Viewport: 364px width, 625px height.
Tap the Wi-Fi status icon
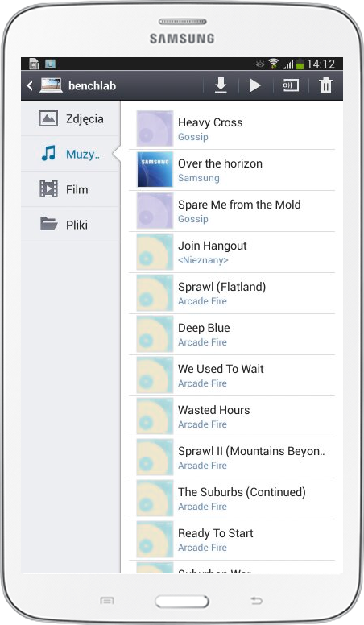(x=273, y=64)
